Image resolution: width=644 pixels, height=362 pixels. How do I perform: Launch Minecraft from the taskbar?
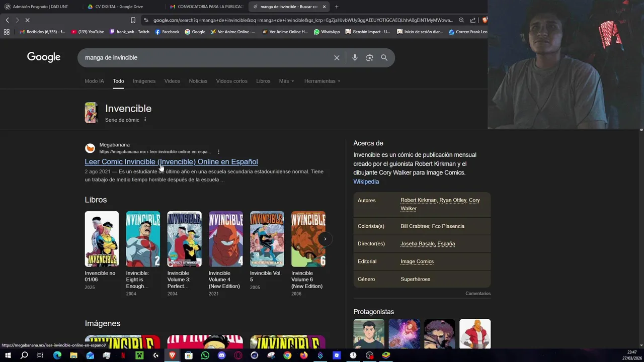tap(139, 355)
